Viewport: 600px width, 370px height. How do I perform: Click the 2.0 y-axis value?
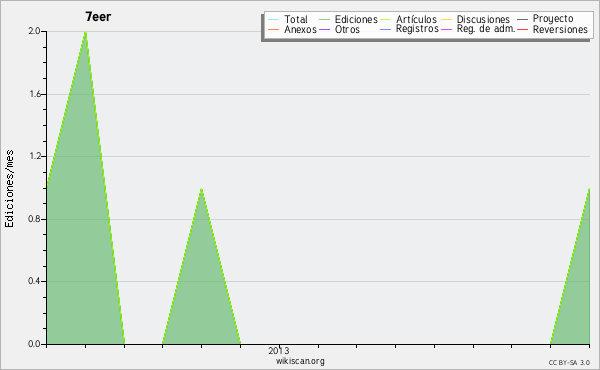click(34, 31)
